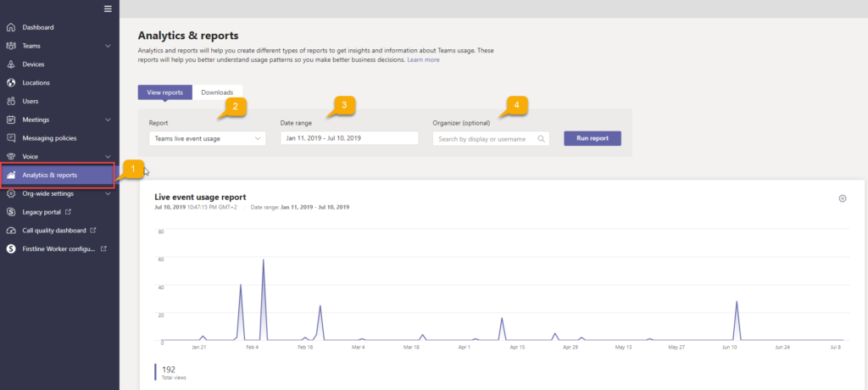Image resolution: width=868 pixels, height=390 pixels.
Task: Click the chart peak near Jun 10
Action: tap(737, 302)
